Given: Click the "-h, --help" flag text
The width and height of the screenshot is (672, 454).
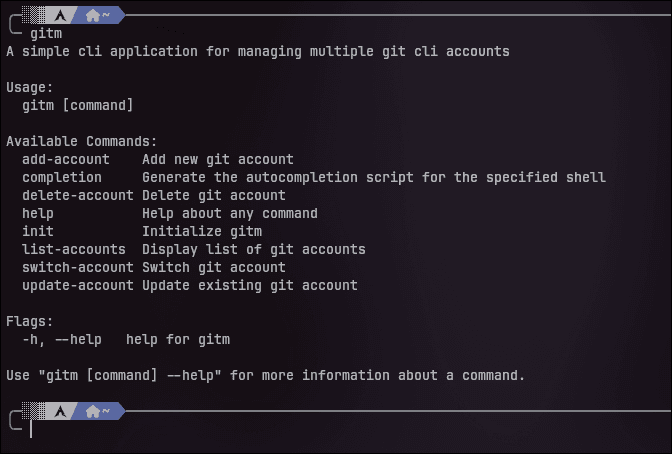Looking at the screenshot, I should click(62, 339).
